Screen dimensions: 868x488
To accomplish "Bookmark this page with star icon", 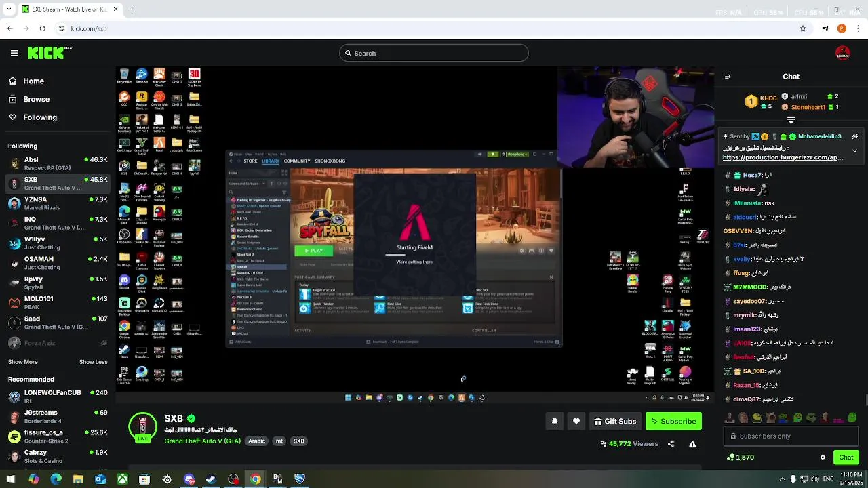I will click(x=803, y=28).
